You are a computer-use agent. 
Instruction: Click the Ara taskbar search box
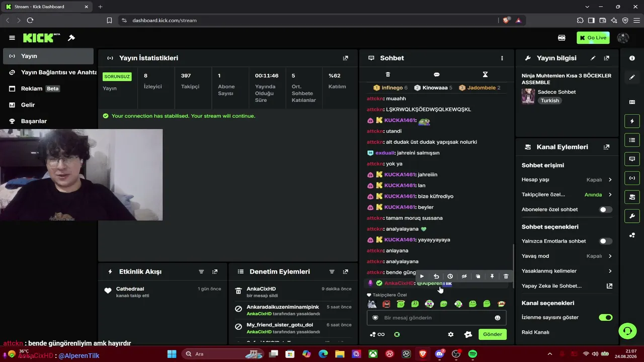222,354
